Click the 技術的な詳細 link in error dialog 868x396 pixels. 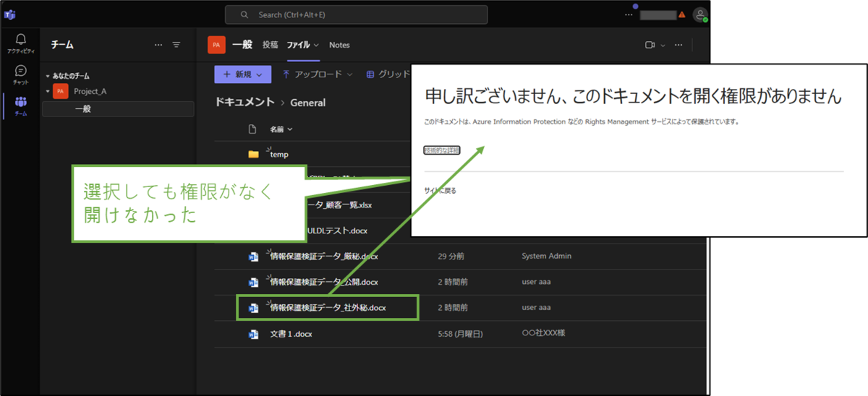coord(441,150)
